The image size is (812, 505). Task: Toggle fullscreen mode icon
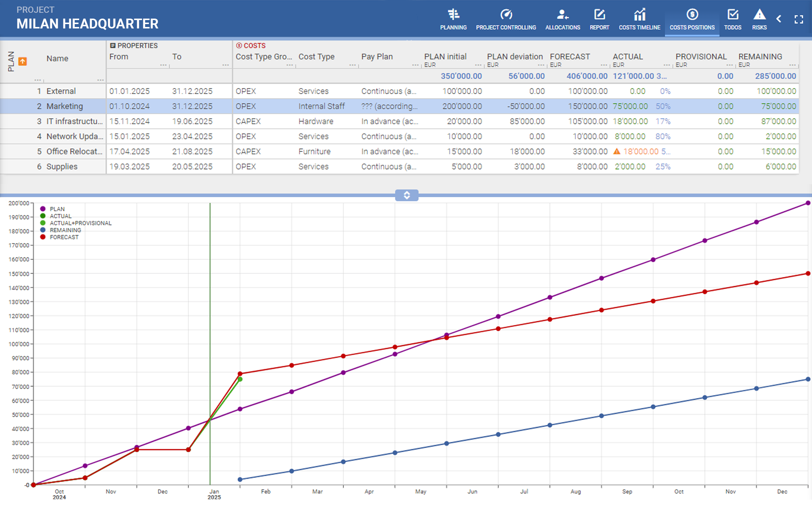[799, 19]
